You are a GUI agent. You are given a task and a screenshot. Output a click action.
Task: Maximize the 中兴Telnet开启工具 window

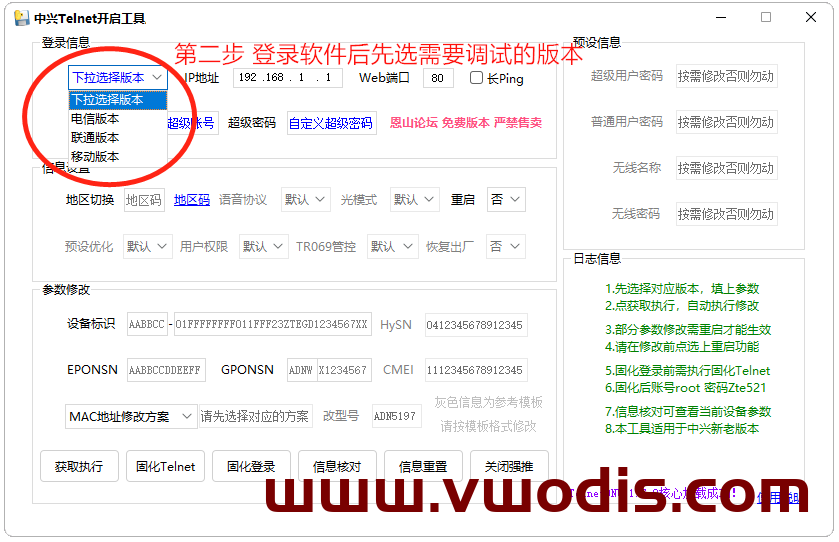(766, 18)
